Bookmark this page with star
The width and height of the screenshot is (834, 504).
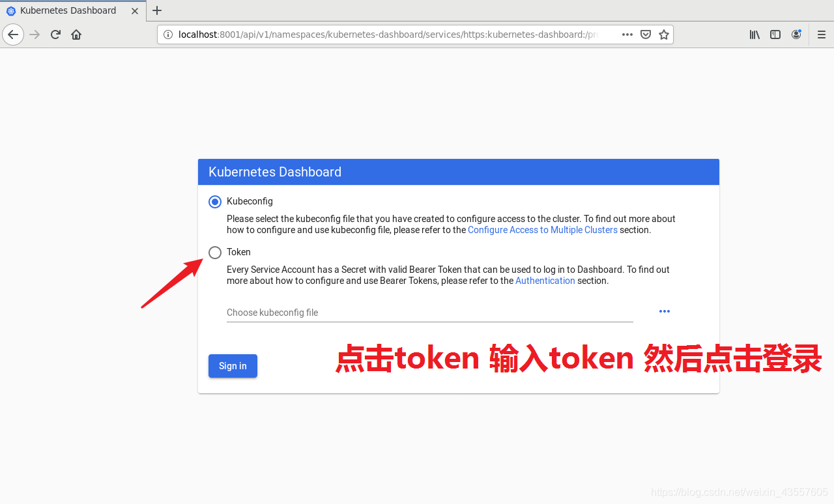click(664, 35)
